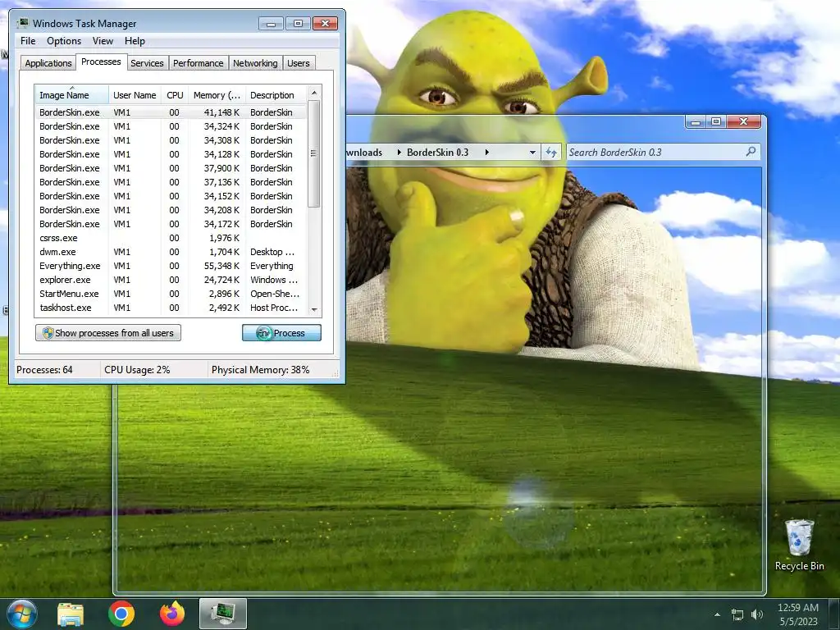Select the BorderSkin.exe row with 34,324 K
840x630 pixels.
coord(171,126)
